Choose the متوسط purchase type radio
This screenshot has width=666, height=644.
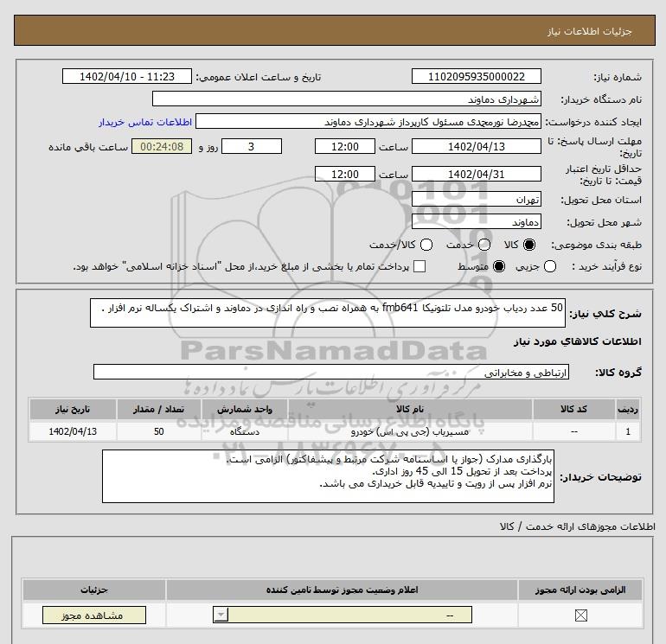[x=499, y=266]
